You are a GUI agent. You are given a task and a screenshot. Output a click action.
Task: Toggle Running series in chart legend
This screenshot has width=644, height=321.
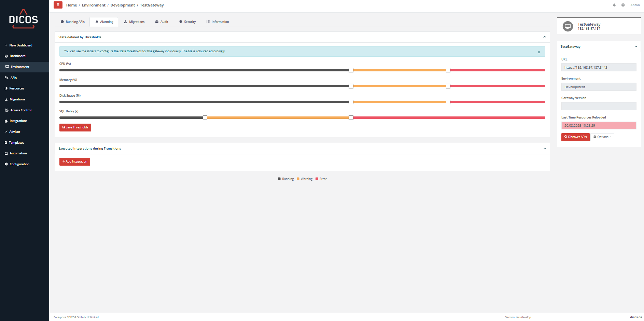[286, 179]
